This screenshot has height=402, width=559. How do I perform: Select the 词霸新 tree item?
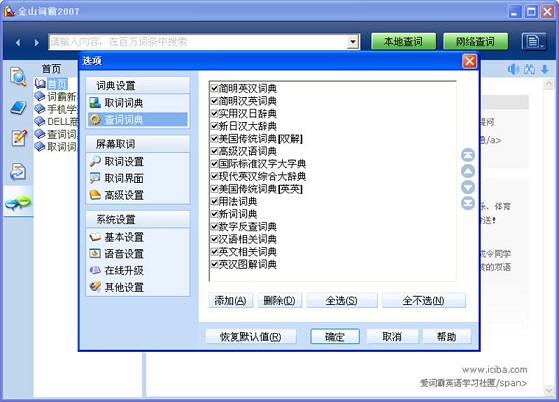(x=56, y=97)
